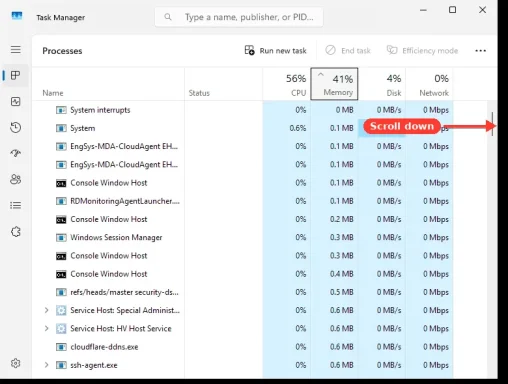
Task: Select refs/heads/master security-ds... process
Action: 243,292
